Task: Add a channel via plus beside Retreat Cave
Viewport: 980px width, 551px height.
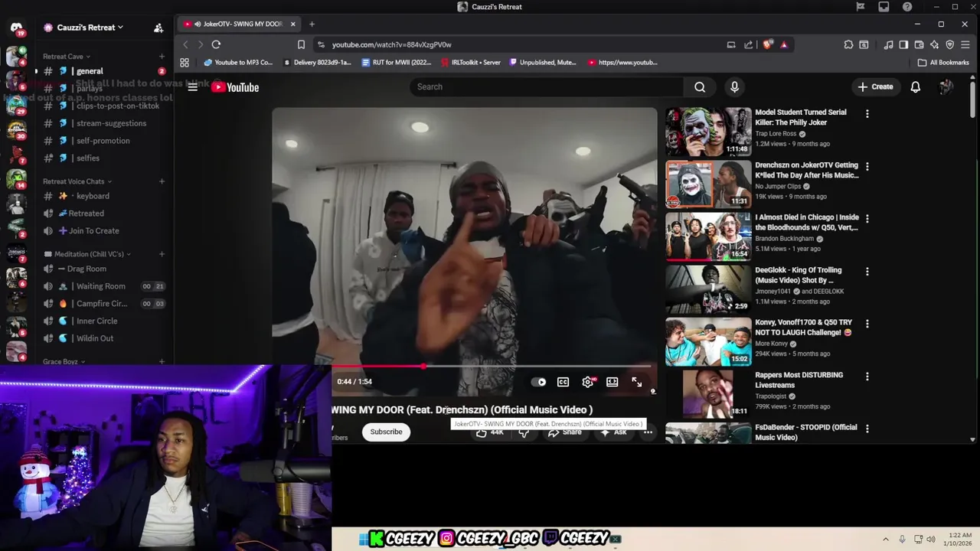Action: coord(162,57)
